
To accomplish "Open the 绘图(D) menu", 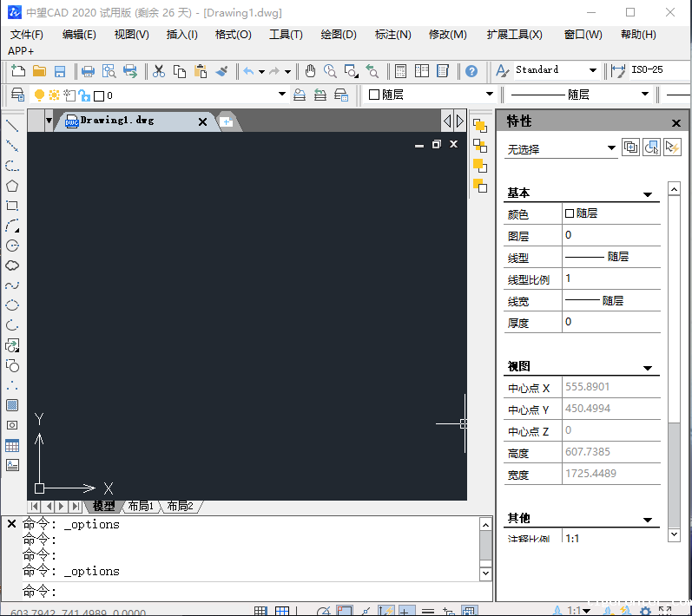I will (x=339, y=35).
